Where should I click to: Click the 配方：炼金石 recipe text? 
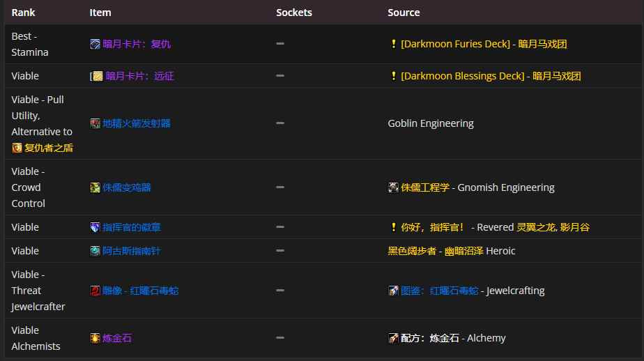[x=430, y=339]
